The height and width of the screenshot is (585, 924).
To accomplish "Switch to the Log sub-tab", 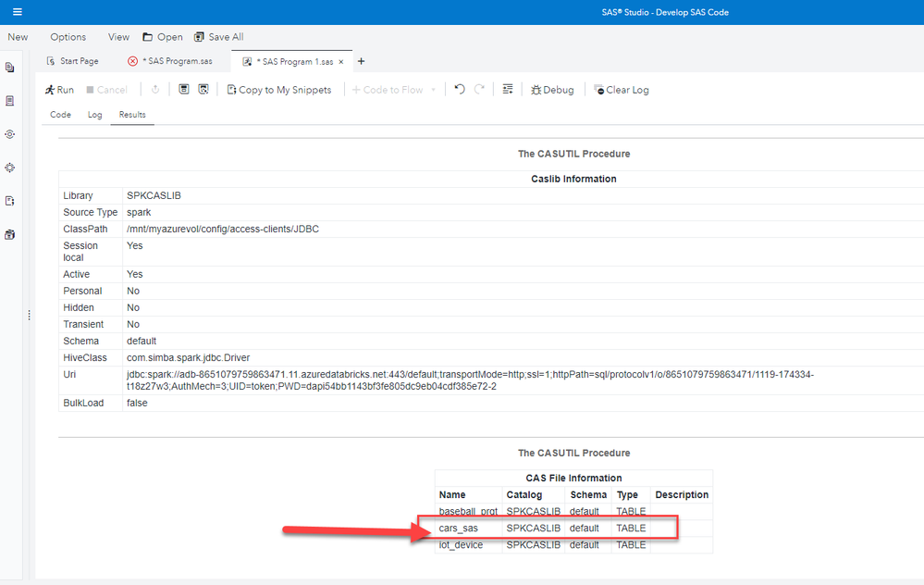I will point(95,115).
